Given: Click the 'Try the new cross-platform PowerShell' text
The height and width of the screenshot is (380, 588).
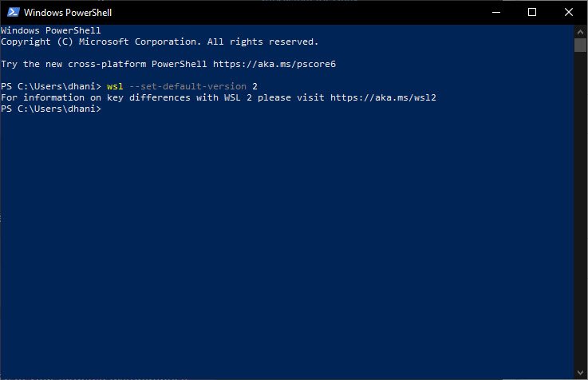Looking at the screenshot, I should pos(104,64).
